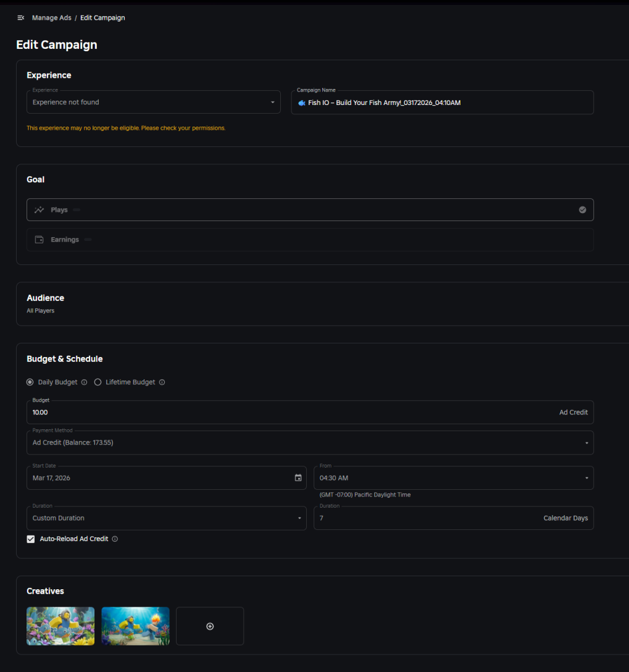
Task: Open the Custom Duration dropdown
Action: (167, 518)
